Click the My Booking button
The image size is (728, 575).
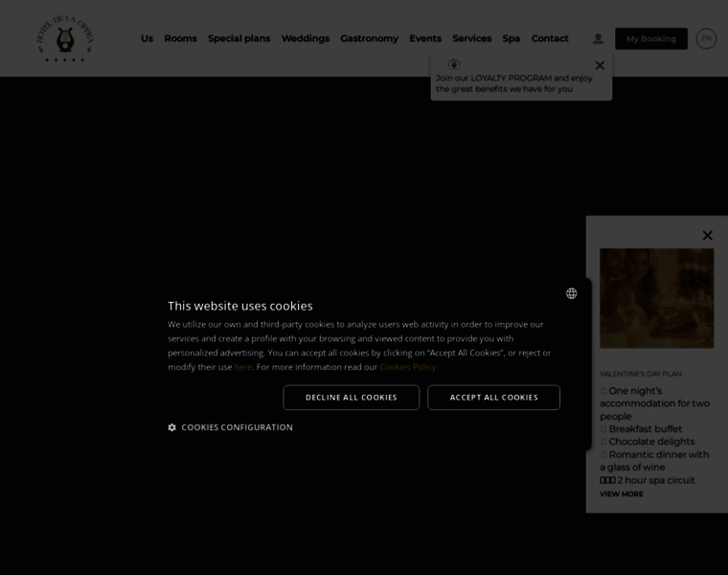[x=651, y=38]
